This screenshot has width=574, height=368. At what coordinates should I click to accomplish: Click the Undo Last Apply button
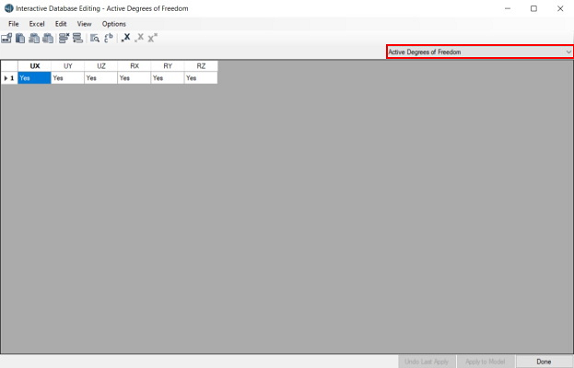[x=427, y=361]
